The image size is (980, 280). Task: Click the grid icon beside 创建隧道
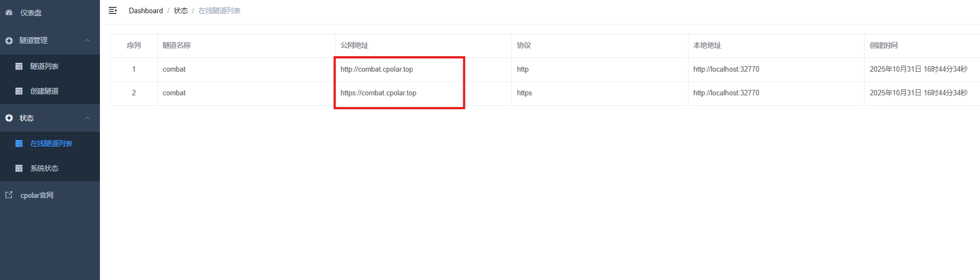19,91
